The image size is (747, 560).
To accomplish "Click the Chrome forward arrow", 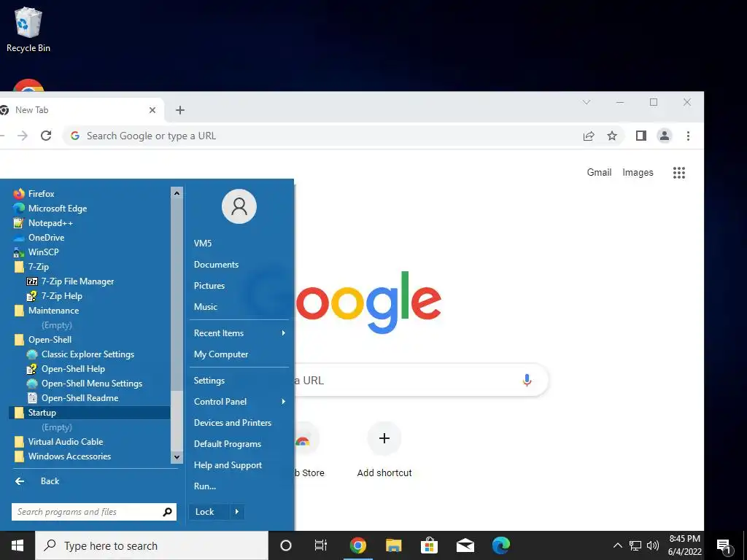I will point(23,136).
